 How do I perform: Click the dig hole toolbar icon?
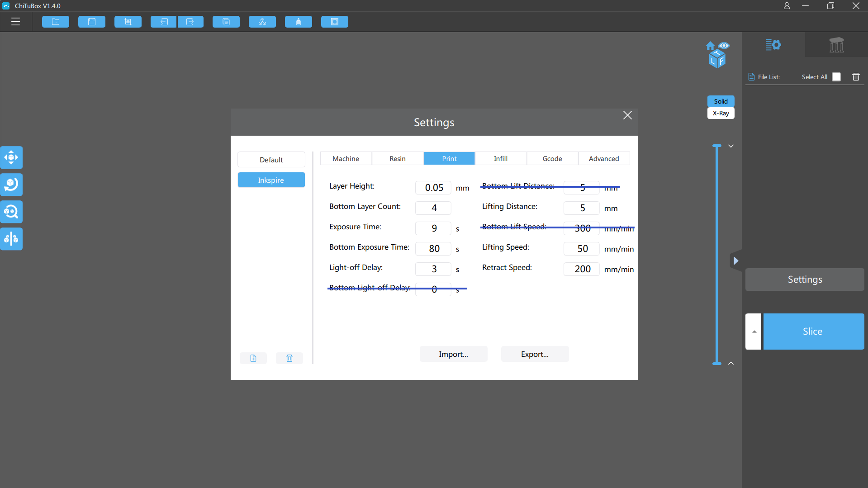coord(335,22)
